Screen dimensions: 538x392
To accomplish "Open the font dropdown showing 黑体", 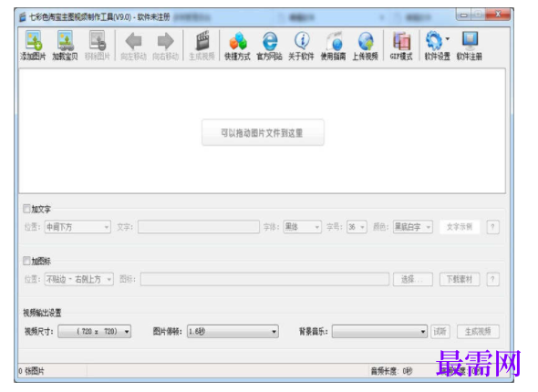I will 302,227.
